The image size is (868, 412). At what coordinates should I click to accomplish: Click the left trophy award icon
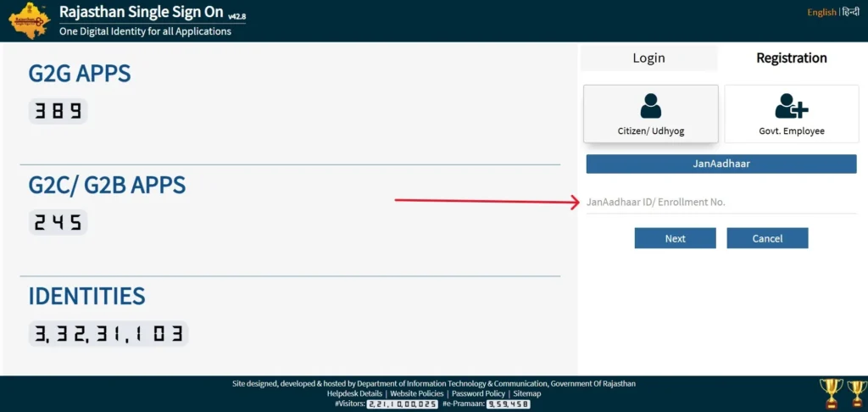pyautogui.click(x=832, y=393)
